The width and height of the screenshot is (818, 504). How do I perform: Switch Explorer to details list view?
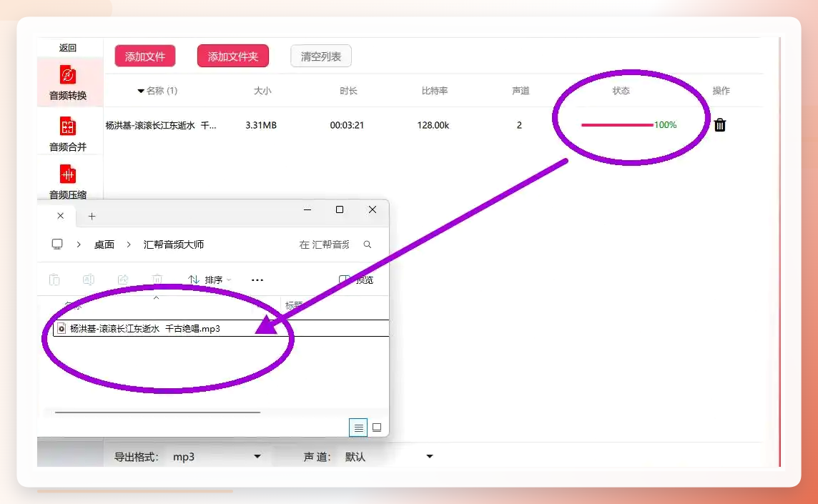[358, 428]
